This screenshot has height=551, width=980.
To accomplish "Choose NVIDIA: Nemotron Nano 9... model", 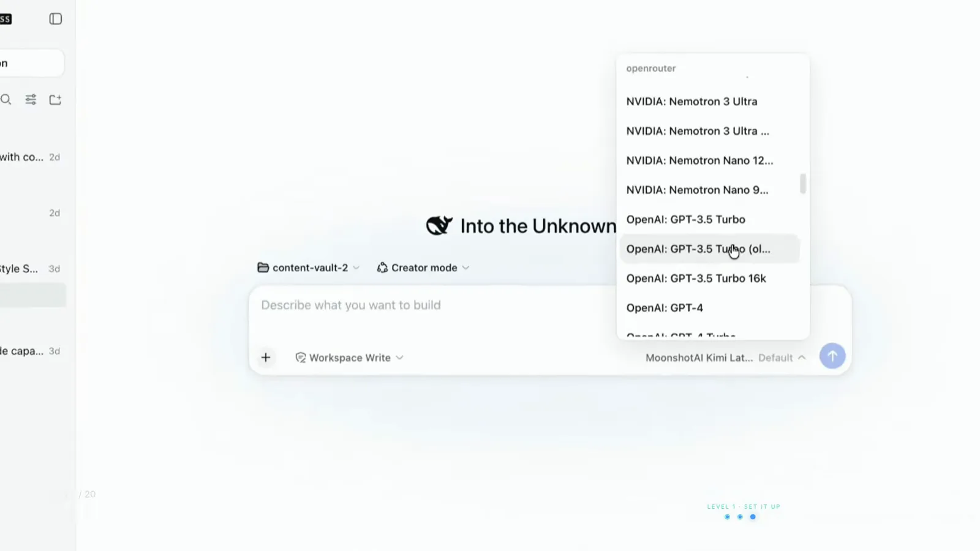I will [710, 190].
